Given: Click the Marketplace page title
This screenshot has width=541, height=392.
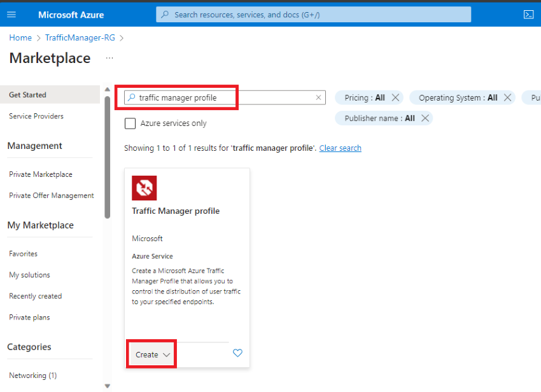Looking at the screenshot, I should click(50, 58).
